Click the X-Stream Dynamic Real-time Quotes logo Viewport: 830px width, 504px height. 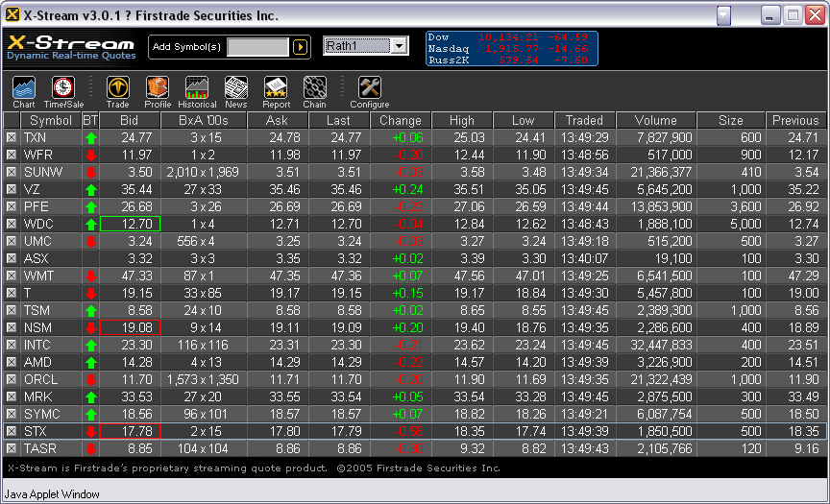(x=71, y=47)
